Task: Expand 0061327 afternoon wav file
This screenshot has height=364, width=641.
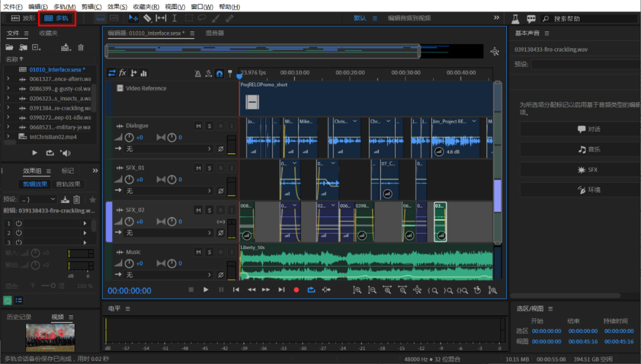Action: click(8, 79)
